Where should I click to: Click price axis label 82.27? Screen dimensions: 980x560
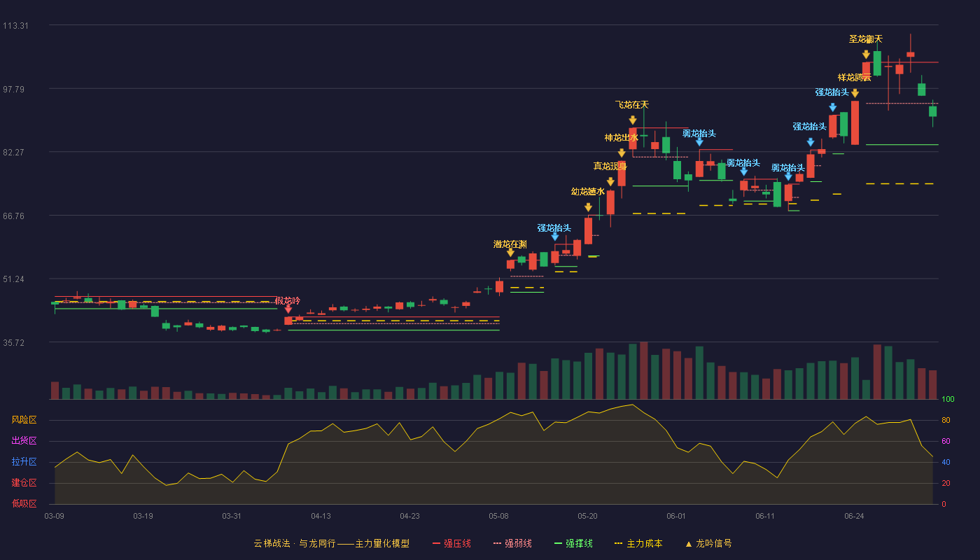coord(15,153)
